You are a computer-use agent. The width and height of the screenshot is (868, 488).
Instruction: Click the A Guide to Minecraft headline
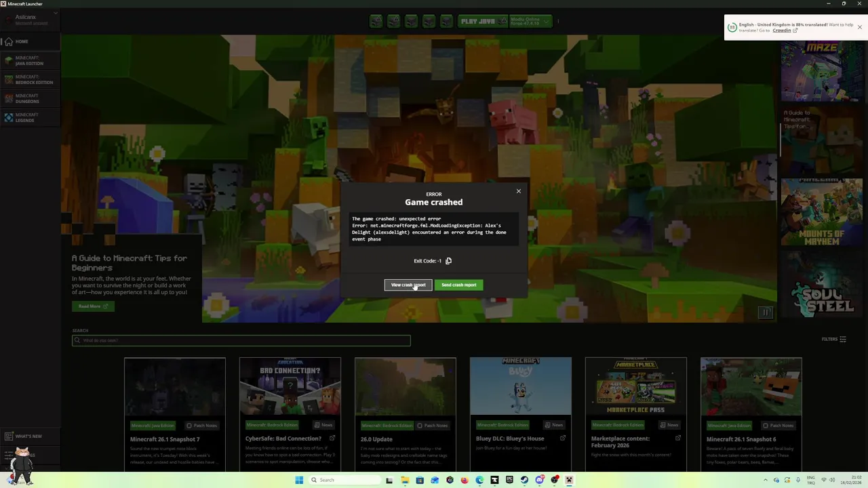pos(130,262)
